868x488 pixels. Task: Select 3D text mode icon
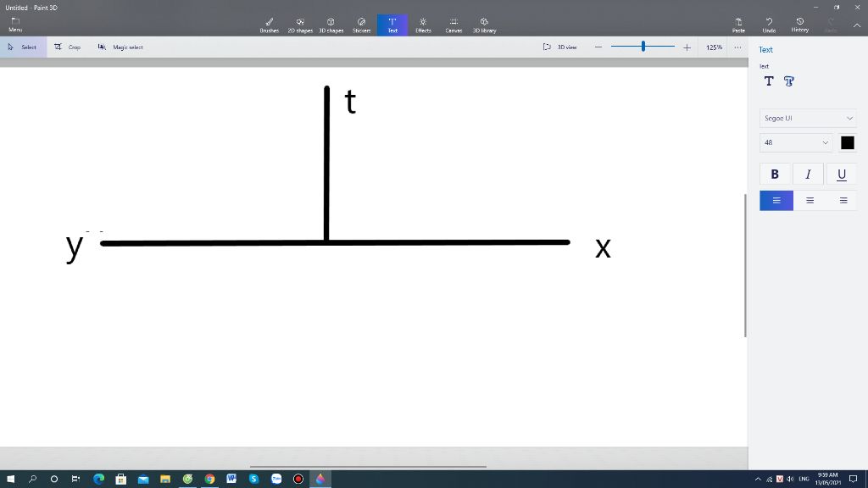[x=789, y=81]
